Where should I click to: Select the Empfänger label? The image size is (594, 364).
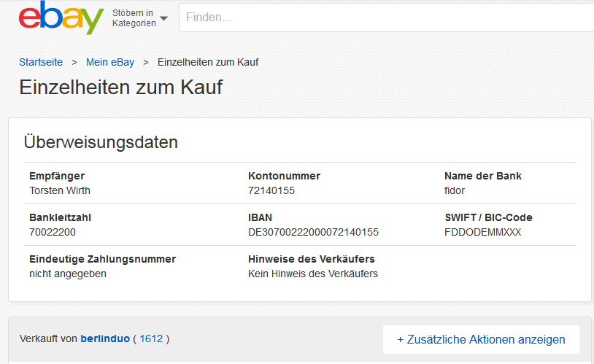(57, 176)
